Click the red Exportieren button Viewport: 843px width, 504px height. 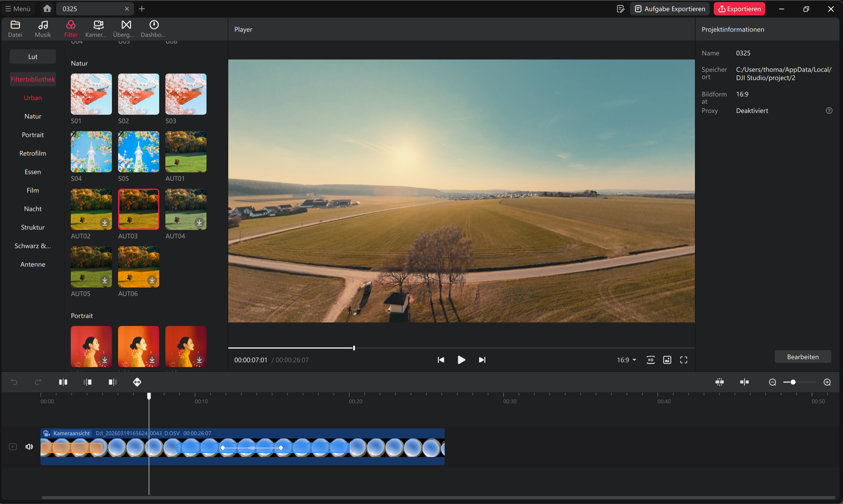(x=739, y=9)
